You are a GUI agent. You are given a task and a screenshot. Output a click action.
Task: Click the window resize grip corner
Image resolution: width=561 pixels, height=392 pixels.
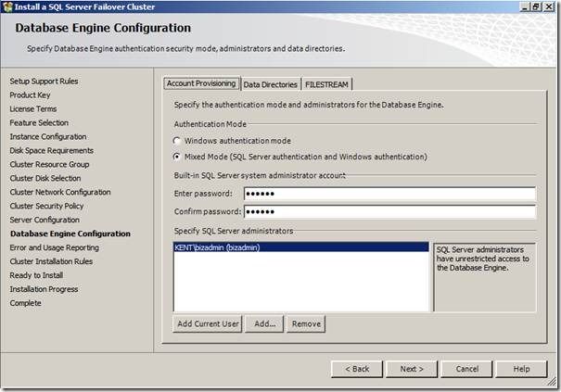(553, 382)
